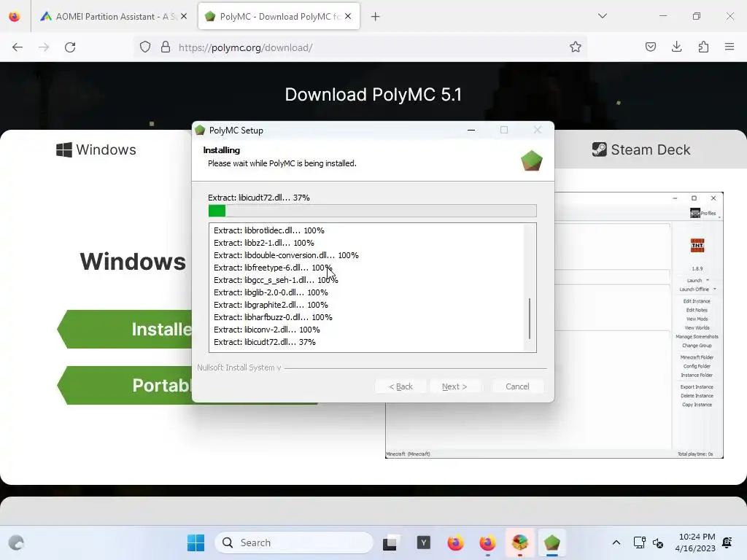Screen dimensions: 747x560
Task: Open the Pocket save icon
Action: click(x=651, y=47)
